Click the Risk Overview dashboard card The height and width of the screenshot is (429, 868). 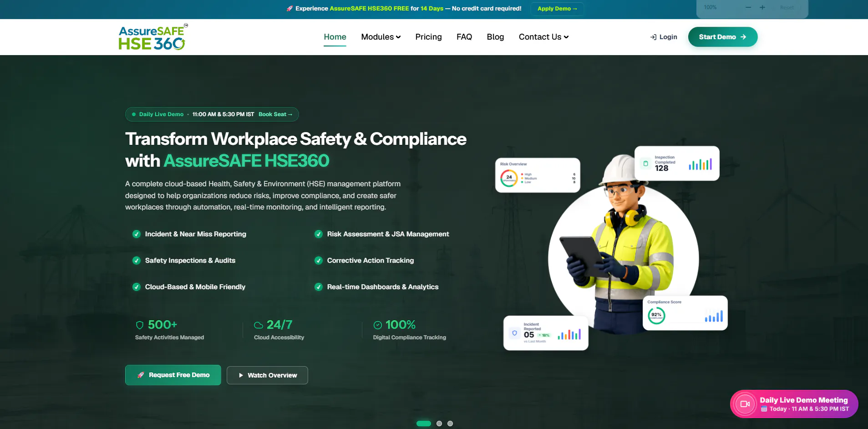pos(538,175)
